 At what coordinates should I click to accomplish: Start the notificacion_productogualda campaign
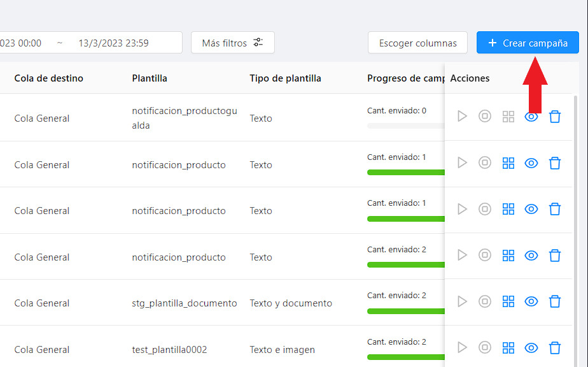tap(462, 117)
